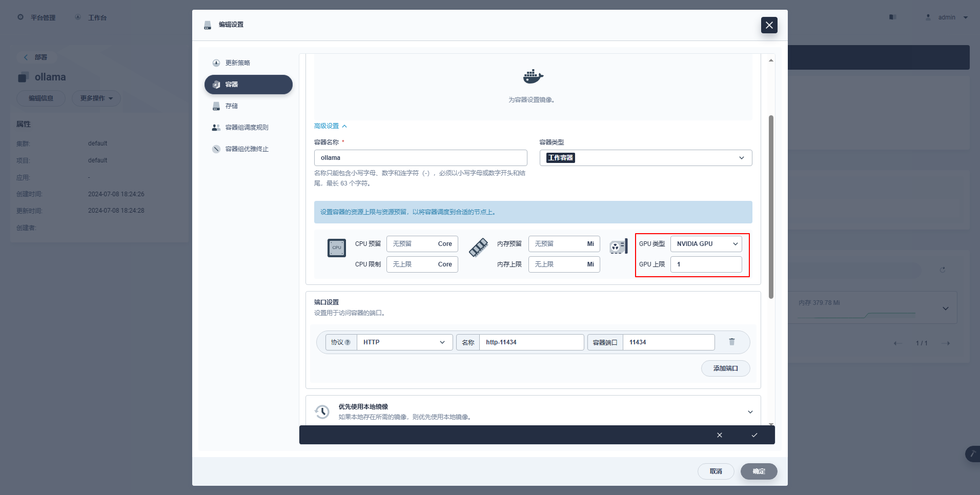980x495 pixels.
Task: Click the Docker whale image icon
Action: click(533, 76)
